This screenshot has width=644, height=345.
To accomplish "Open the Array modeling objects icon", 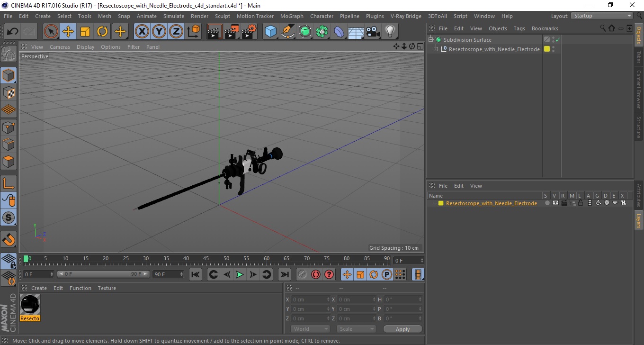I will point(322,32).
